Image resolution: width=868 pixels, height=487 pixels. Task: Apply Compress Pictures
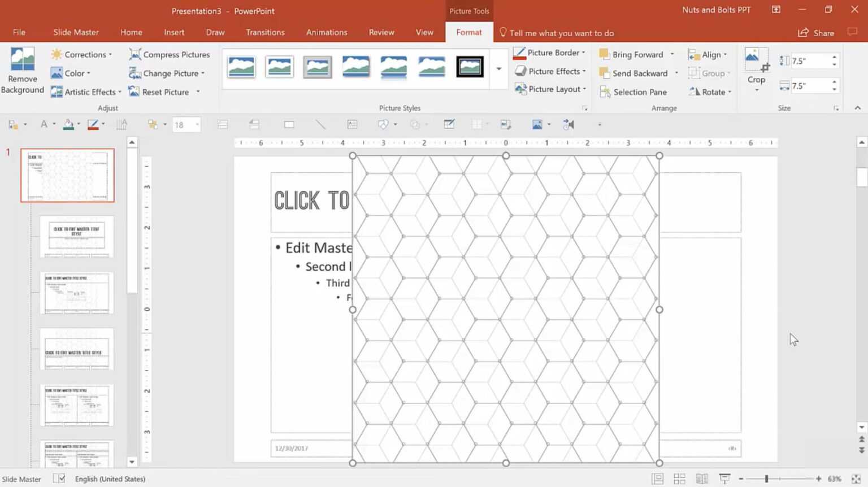coord(169,54)
